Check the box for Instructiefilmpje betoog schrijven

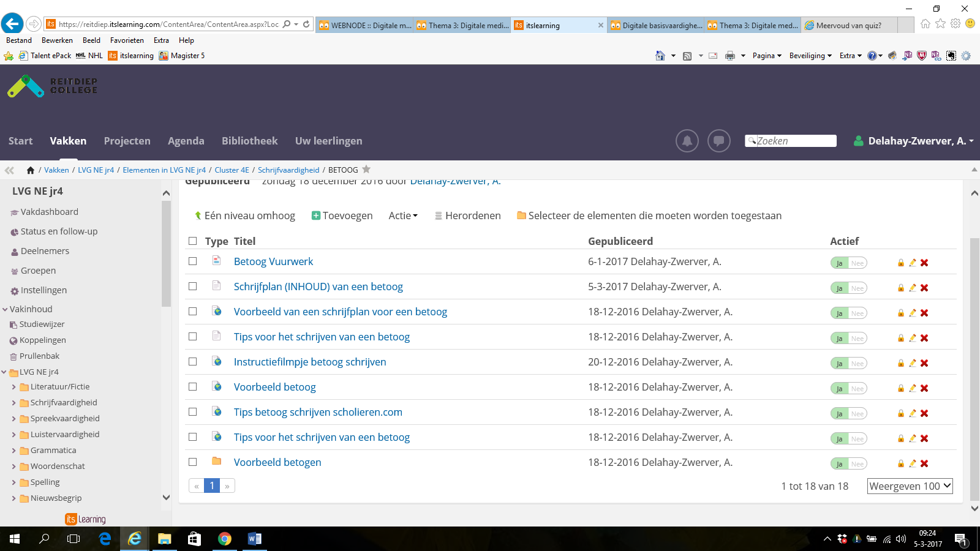(193, 362)
